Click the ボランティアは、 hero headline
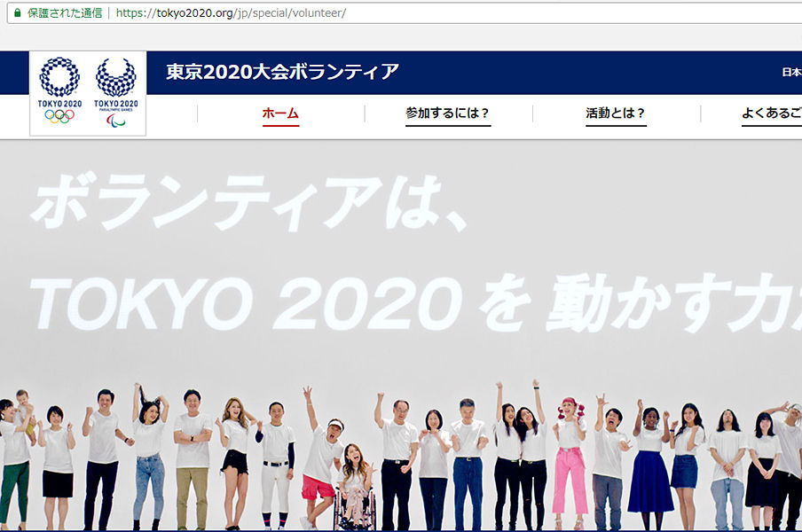The height and width of the screenshot is (532, 802). 249,202
